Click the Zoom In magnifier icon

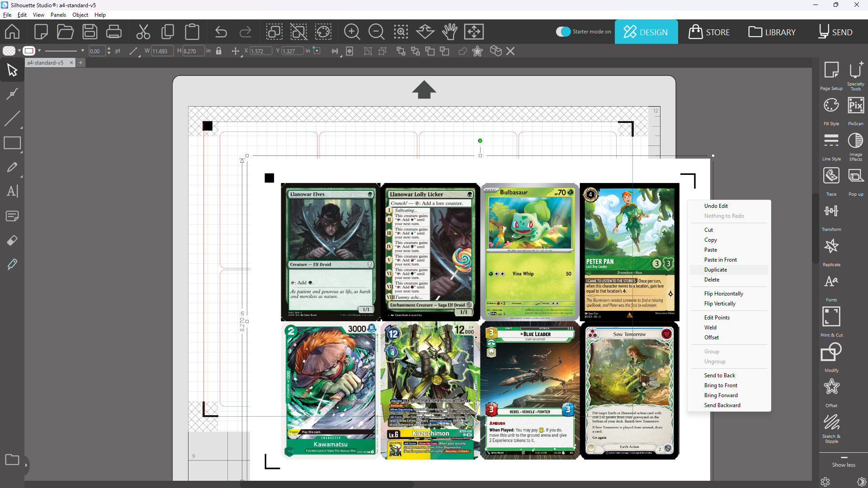click(352, 32)
